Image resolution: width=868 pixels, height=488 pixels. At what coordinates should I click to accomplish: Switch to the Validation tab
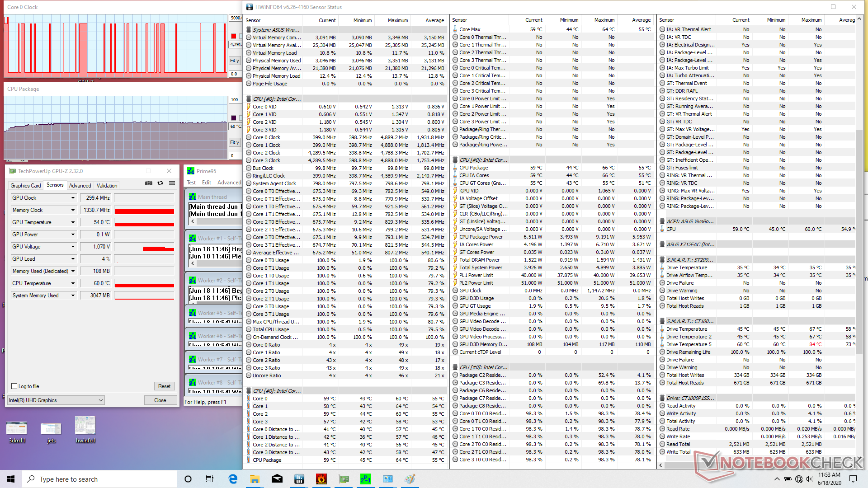107,185
